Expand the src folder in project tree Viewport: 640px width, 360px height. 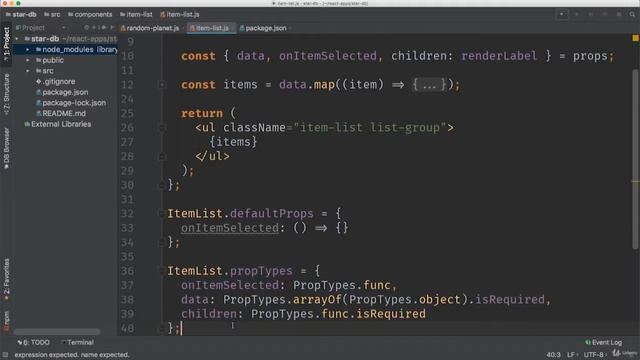pos(27,71)
